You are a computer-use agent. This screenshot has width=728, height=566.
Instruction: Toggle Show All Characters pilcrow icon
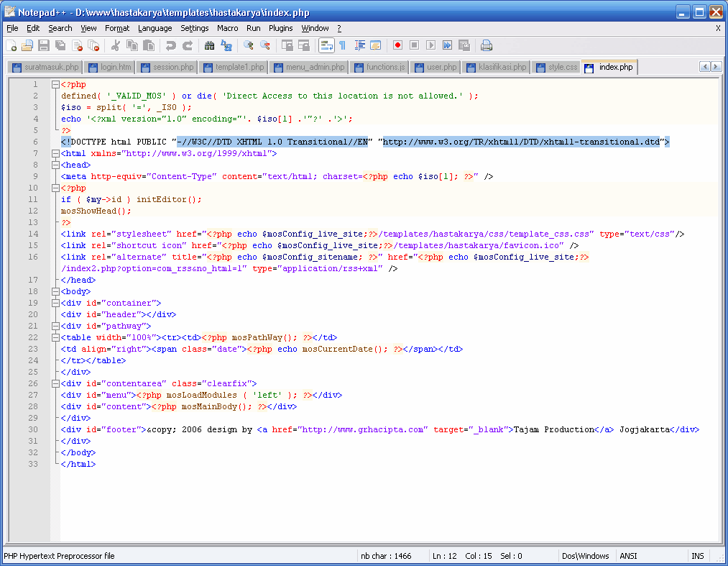tap(343, 45)
